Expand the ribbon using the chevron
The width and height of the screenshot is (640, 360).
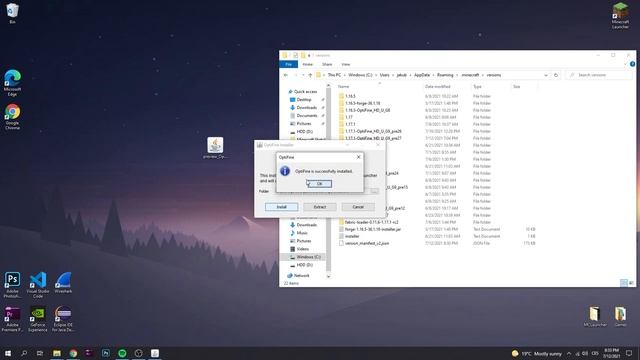(625, 64)
